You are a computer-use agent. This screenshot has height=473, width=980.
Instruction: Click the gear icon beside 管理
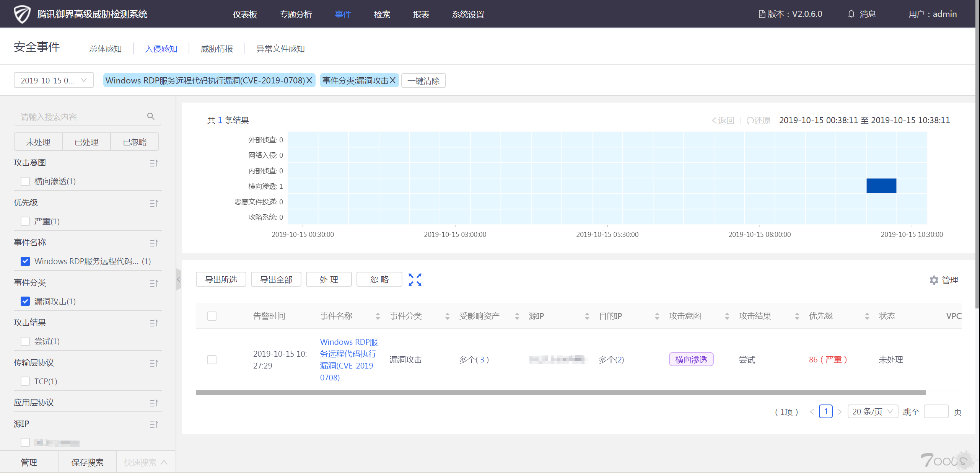coord(934,280)
